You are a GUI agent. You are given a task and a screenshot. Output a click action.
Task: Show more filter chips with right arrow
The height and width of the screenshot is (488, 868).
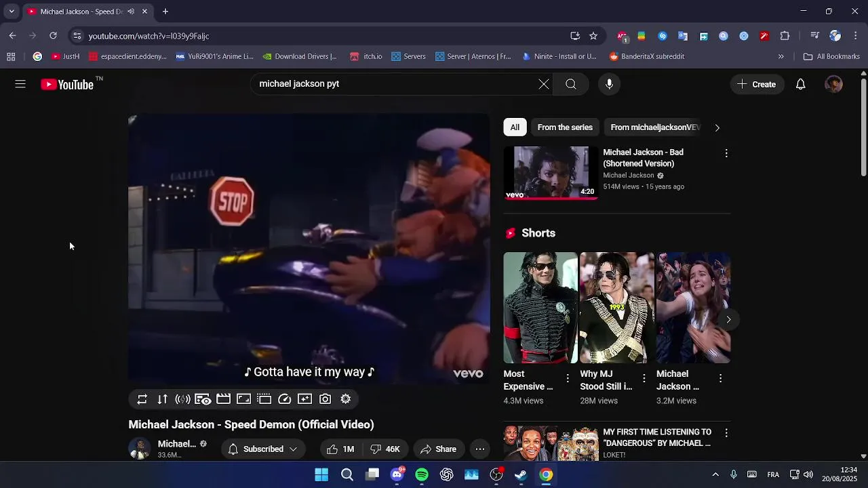[x=717, y=127]
